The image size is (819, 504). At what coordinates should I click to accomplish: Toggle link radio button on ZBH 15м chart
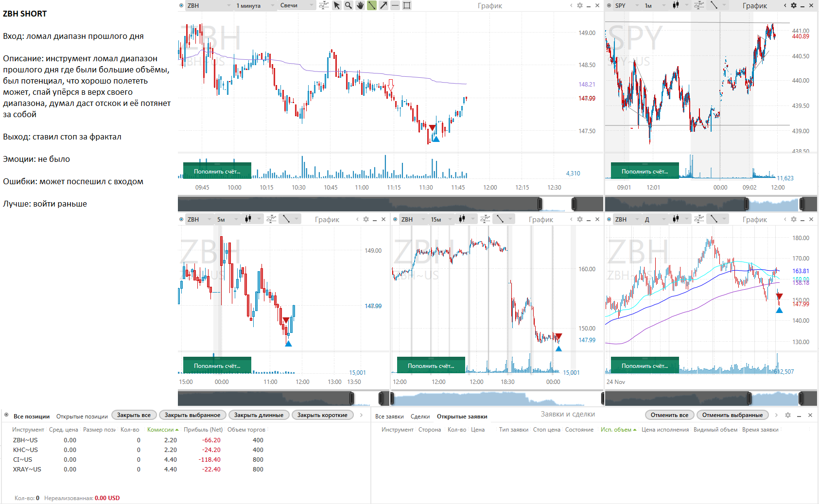click(x=395, y=219)
